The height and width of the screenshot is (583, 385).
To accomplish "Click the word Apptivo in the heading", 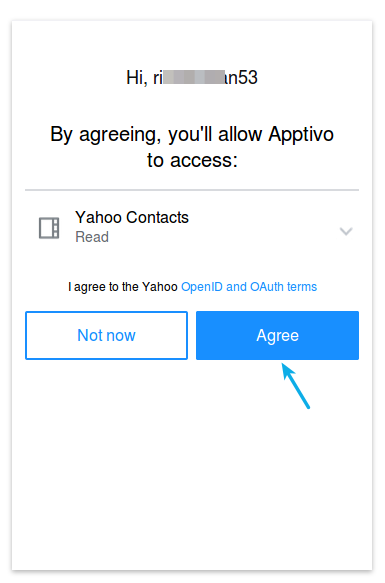I will (301, 134).
